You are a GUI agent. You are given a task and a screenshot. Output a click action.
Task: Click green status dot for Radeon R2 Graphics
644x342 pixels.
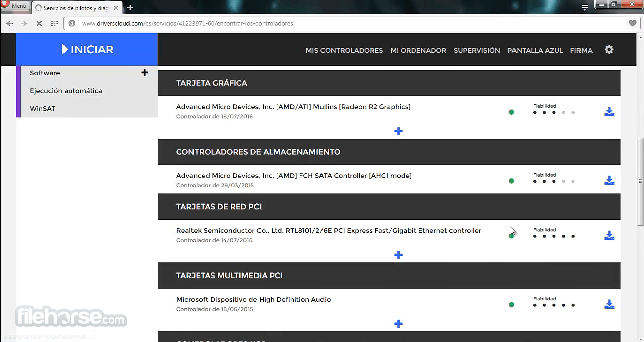pos(511,112)
